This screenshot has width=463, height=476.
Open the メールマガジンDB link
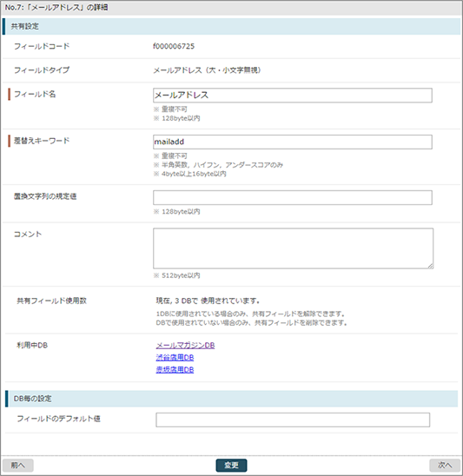pos(185,346)
